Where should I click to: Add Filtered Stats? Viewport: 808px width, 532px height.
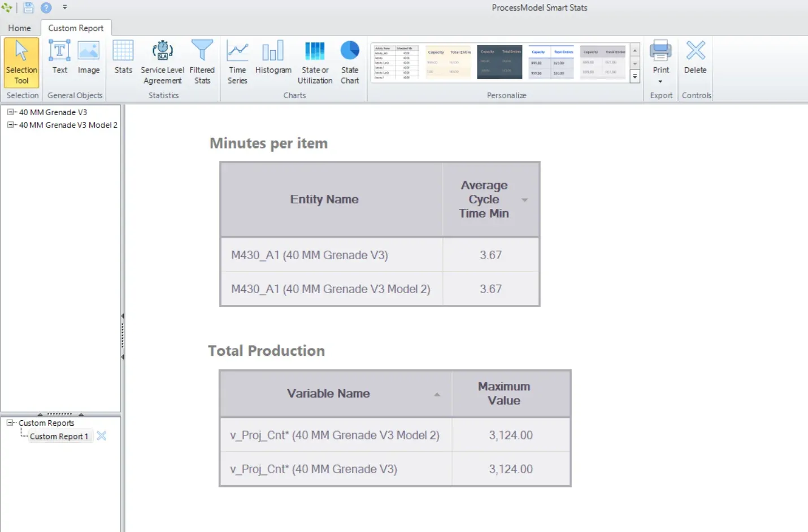pyautogui.click(x=202, y=62)
